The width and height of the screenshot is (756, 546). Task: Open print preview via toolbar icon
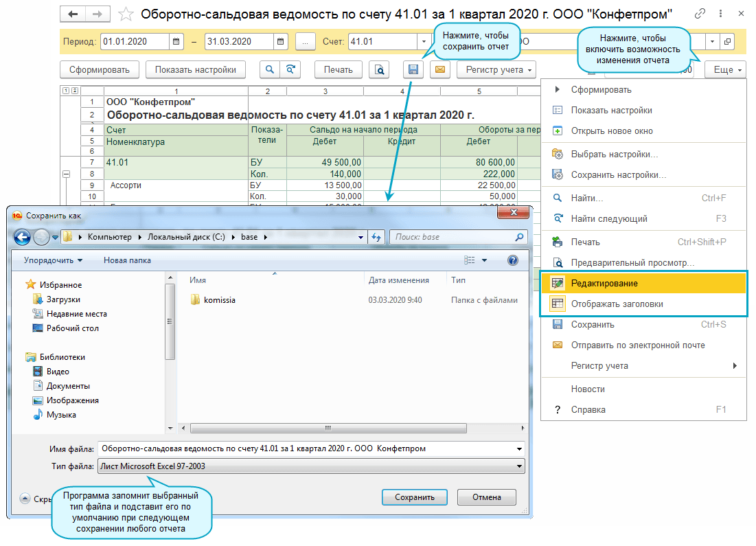380,69
